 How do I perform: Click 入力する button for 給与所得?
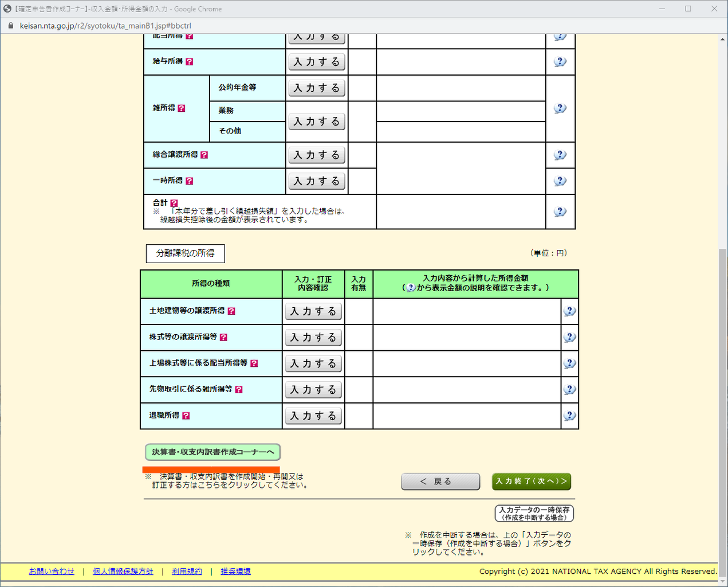[317, 62]
